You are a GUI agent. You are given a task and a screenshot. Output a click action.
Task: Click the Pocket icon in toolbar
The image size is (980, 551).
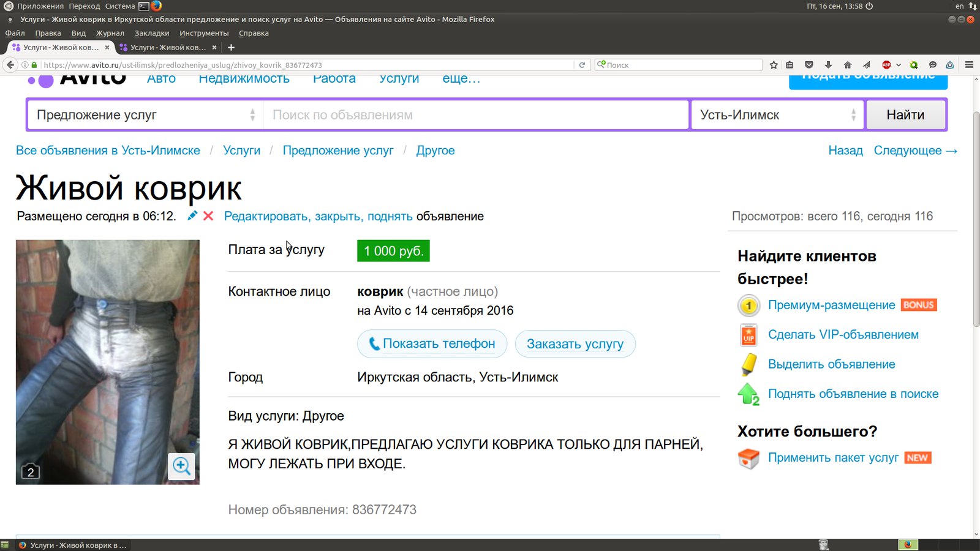[809, 65]
